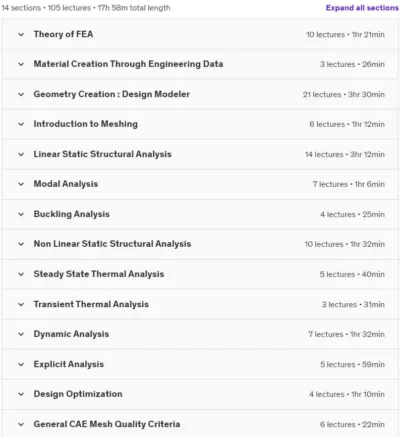Image resolution: width=400 pixels, height=437 pixels.
Task: Expand Linear Static Structural Analysis chevron
Action: coord(21,154)
